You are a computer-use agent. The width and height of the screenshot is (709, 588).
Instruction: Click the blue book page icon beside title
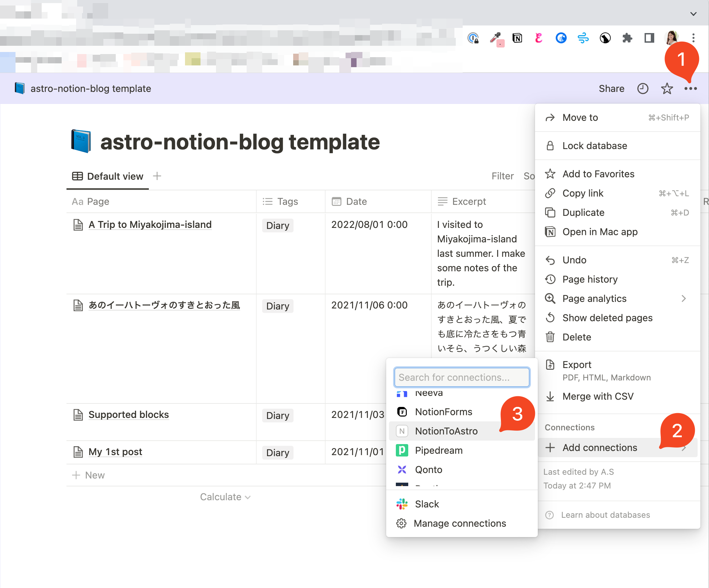coord(81,141)
